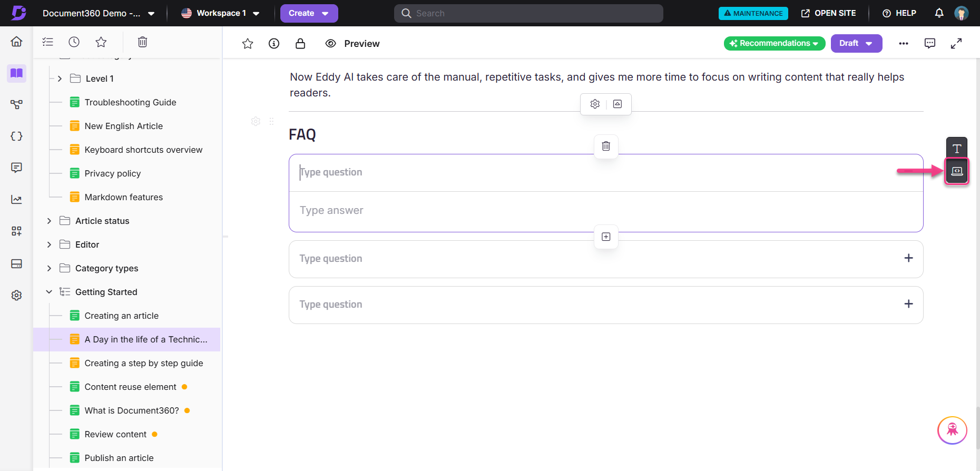Expand the Level 1 folder

(60, 78)
